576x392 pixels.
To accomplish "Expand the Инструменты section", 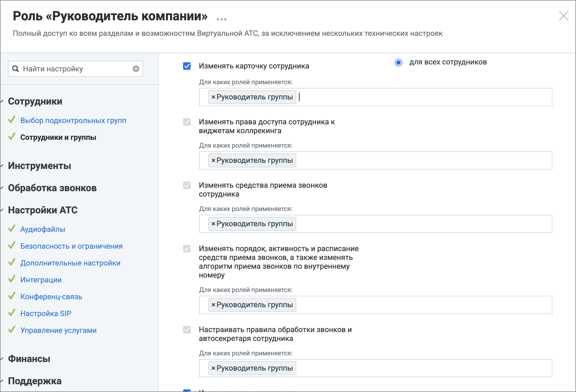I will (x=40, y=166).
